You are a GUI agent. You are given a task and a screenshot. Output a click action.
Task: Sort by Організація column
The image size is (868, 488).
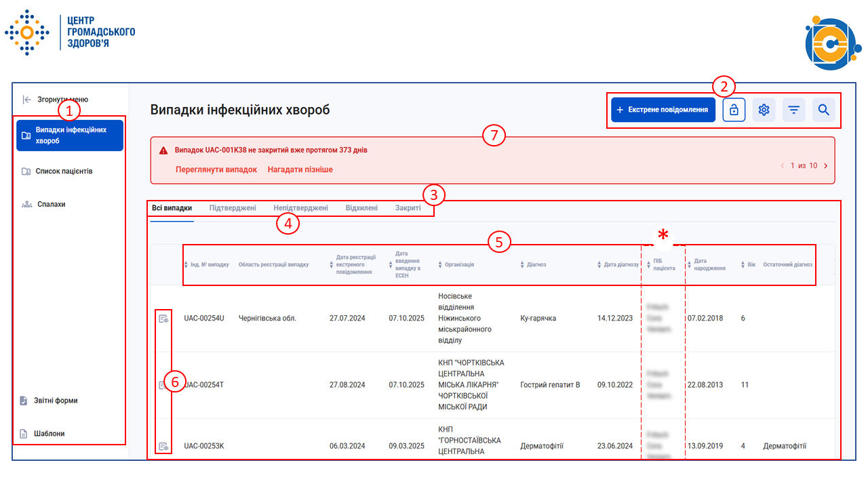459,264
